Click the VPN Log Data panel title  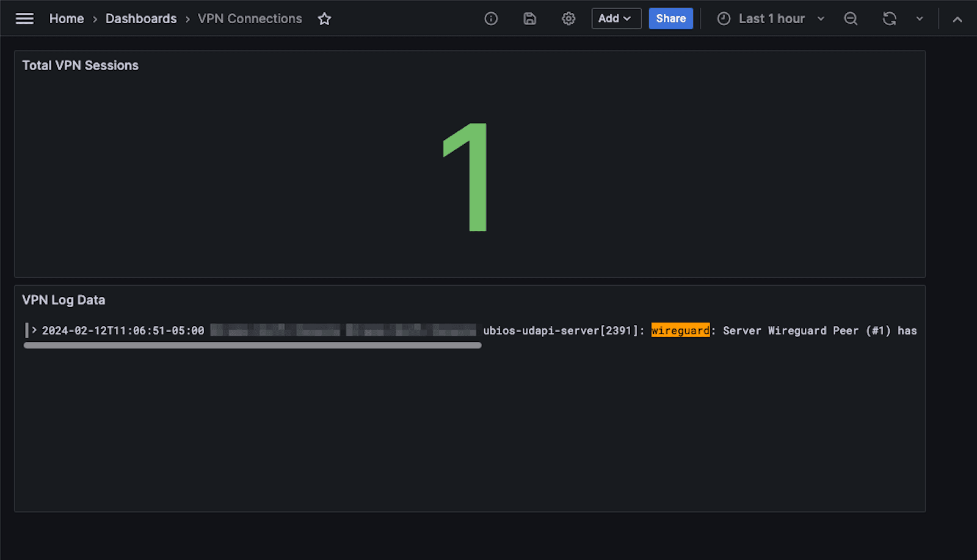[x=64, y=300]
